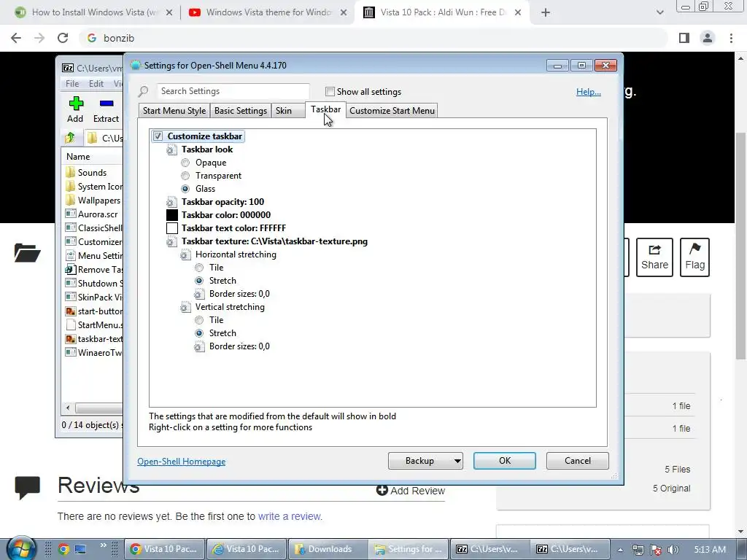Click Taskbar look gear setting icon

click(171, 150)
